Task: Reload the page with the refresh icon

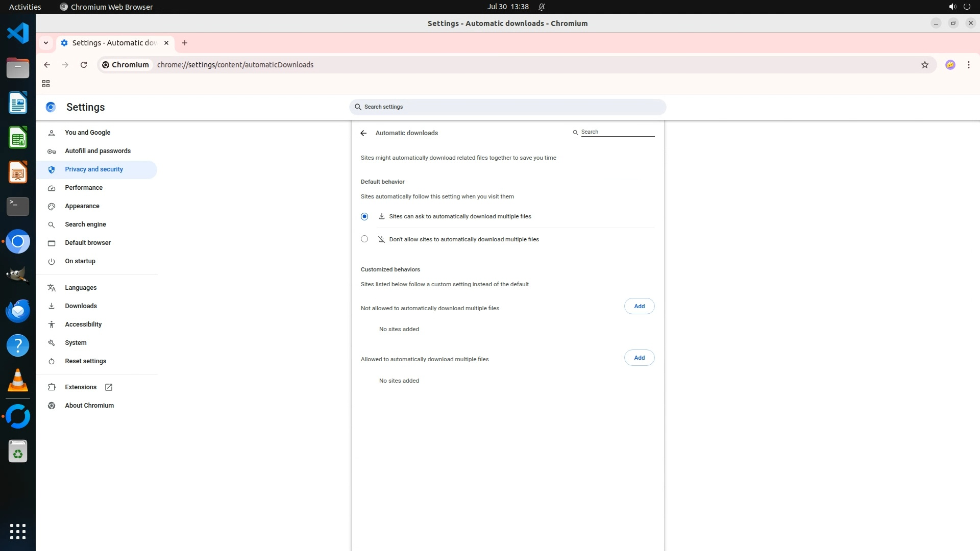Action: coord(84,65)
